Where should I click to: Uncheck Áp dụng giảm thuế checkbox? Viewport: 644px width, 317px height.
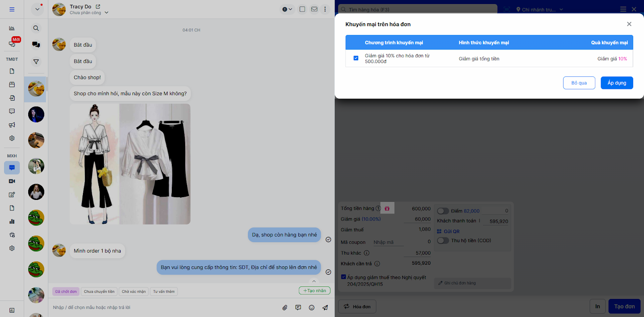click(343, 277)
